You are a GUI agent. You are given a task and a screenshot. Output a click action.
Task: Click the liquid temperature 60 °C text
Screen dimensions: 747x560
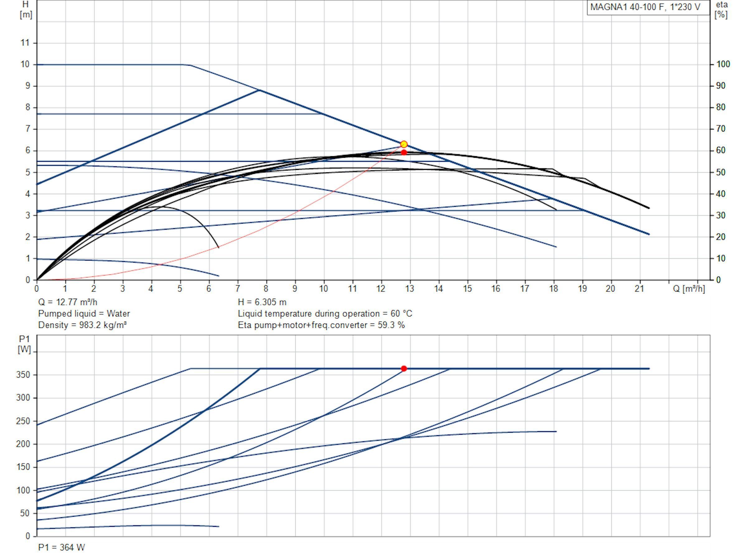pos(325,314)
